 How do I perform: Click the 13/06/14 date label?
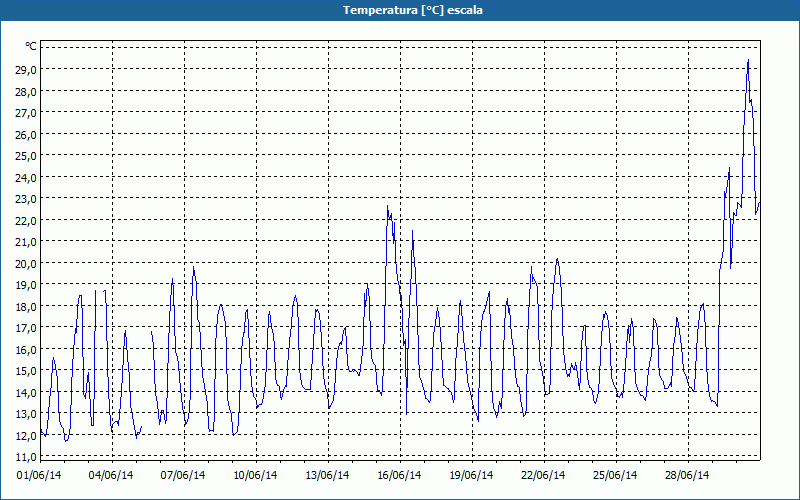pos(327,476)
